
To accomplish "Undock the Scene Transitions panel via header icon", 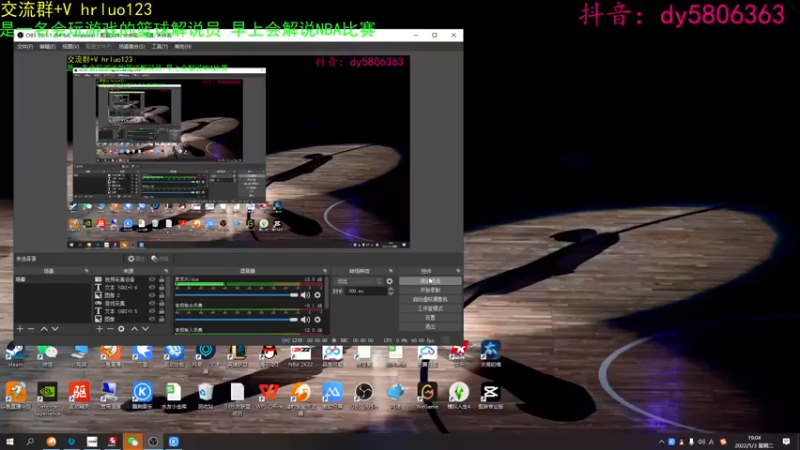I will [x=391, y=271].
